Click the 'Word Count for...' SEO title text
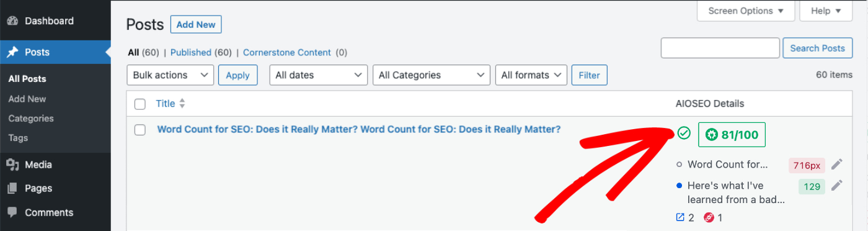This screenshot has height=231, width=868. pos(728,165)
